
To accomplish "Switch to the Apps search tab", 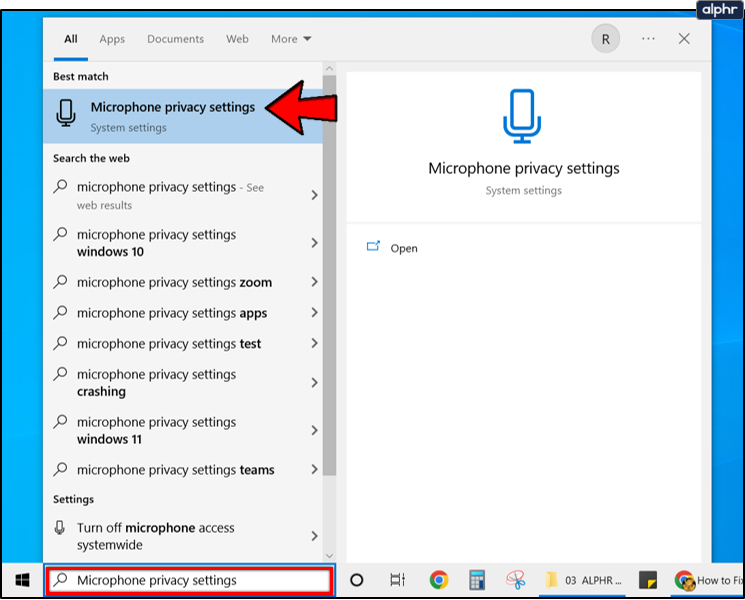I will coord(112,39).
